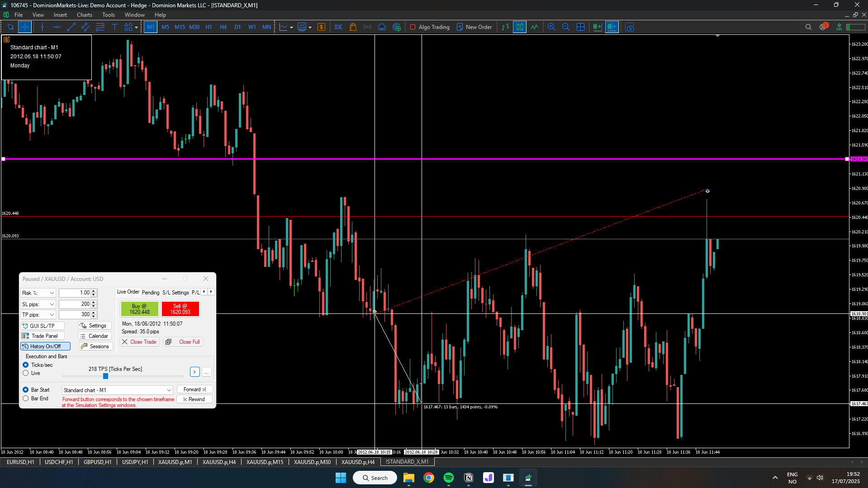
Task: Zoom in on the chart
Action: click(551, 27)
